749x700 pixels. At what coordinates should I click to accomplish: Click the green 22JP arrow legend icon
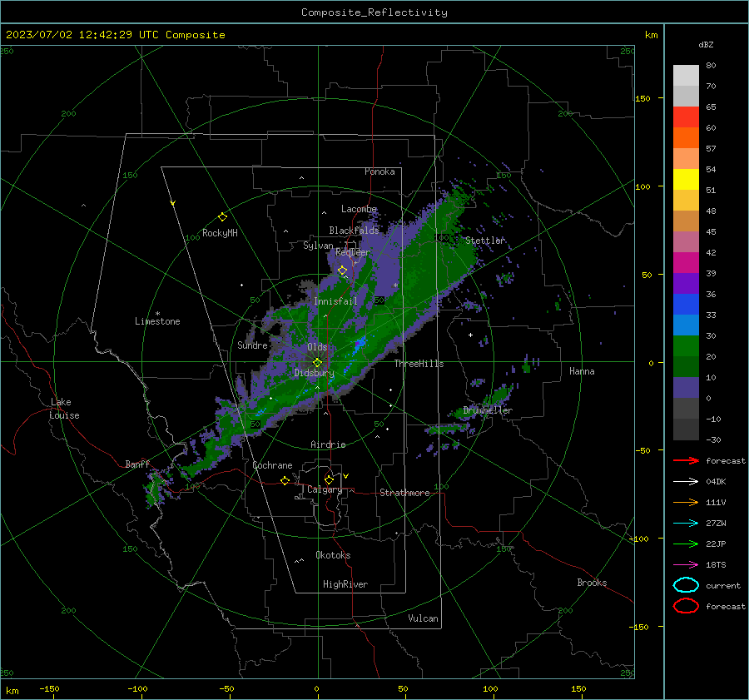pyautogui.click(x=686, y=544)
